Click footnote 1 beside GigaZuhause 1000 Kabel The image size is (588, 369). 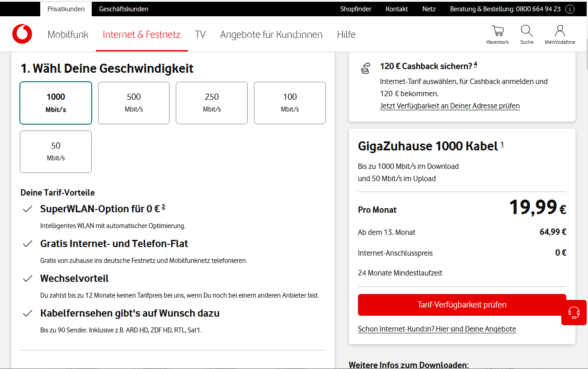point(502,144)
